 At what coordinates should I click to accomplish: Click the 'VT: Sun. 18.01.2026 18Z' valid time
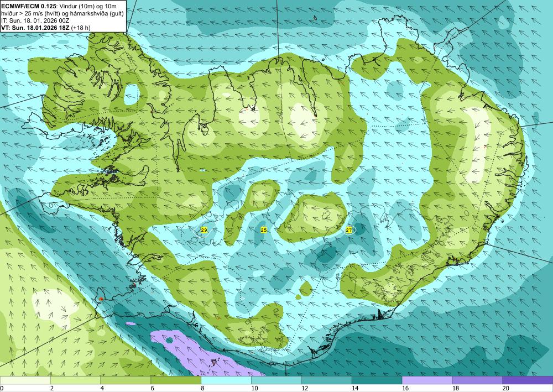click(35, 28)
